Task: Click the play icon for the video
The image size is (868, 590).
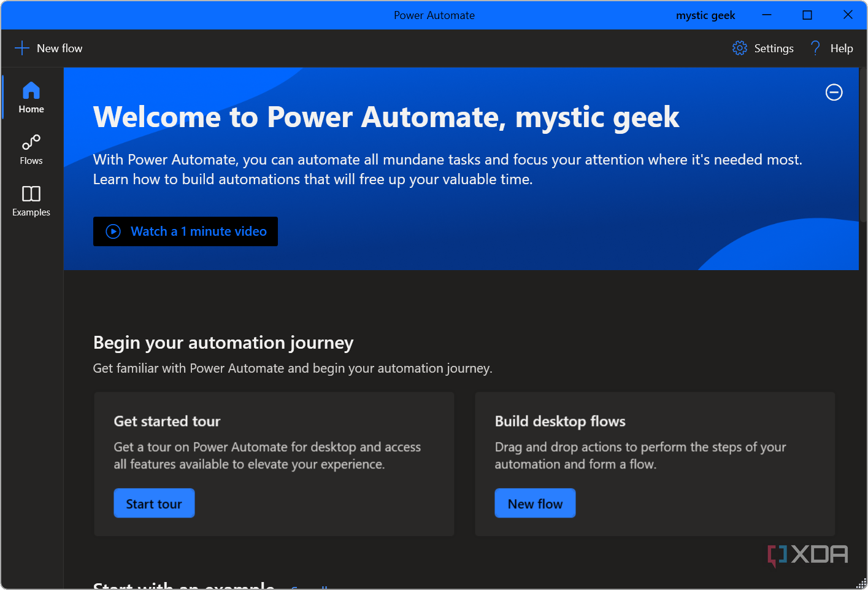Action: [113, 231]
